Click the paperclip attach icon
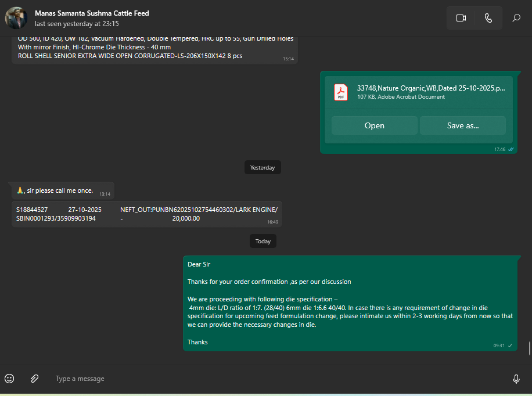 (34, 379)
